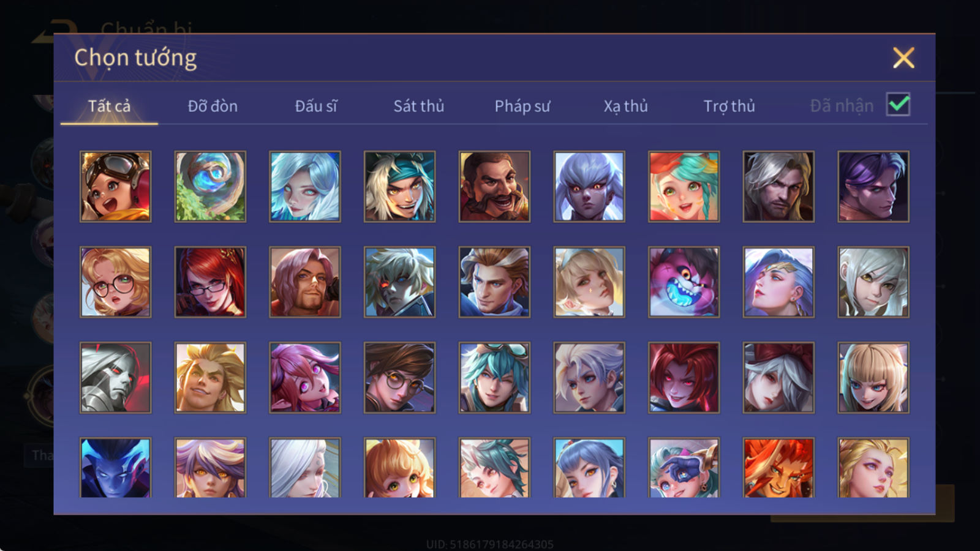The image size is (980, 551).
Task: Switch to the Xạ thủ tab
Action: click(625, 106)
